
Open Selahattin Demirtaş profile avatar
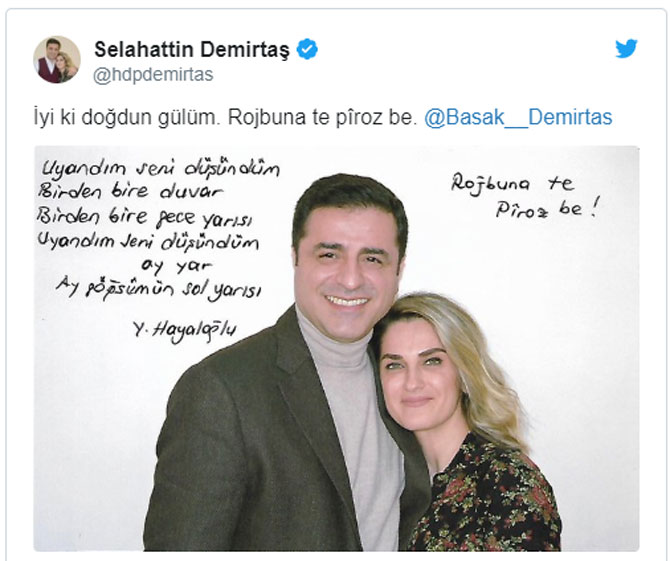click(57, 59)
